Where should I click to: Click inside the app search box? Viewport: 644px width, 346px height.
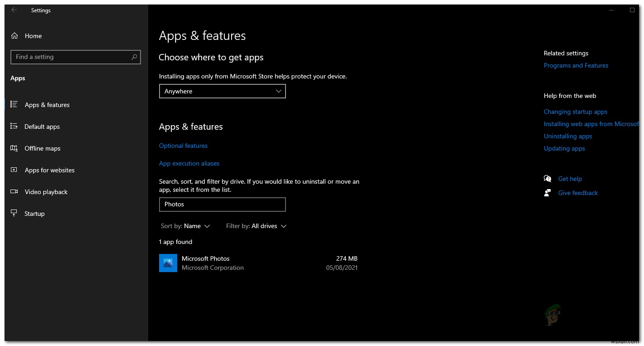[222, 204]
